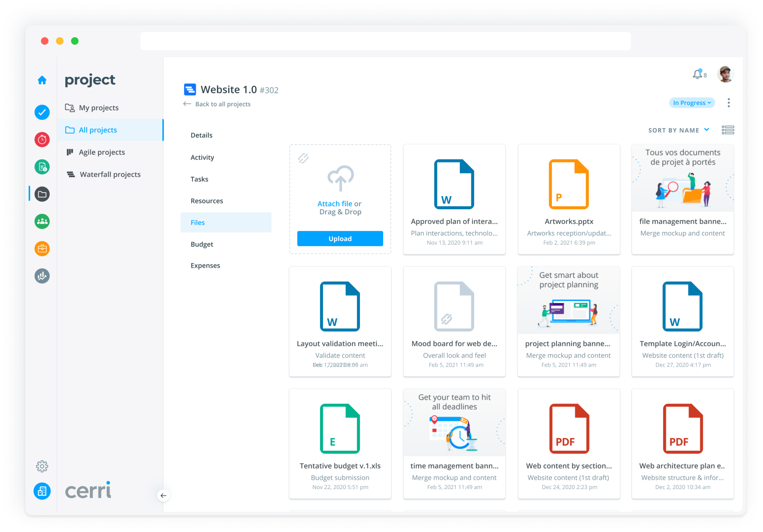Viewport: 763px width, 532px height.
Task: Open the user profile avatar
Action: (725, 74)
